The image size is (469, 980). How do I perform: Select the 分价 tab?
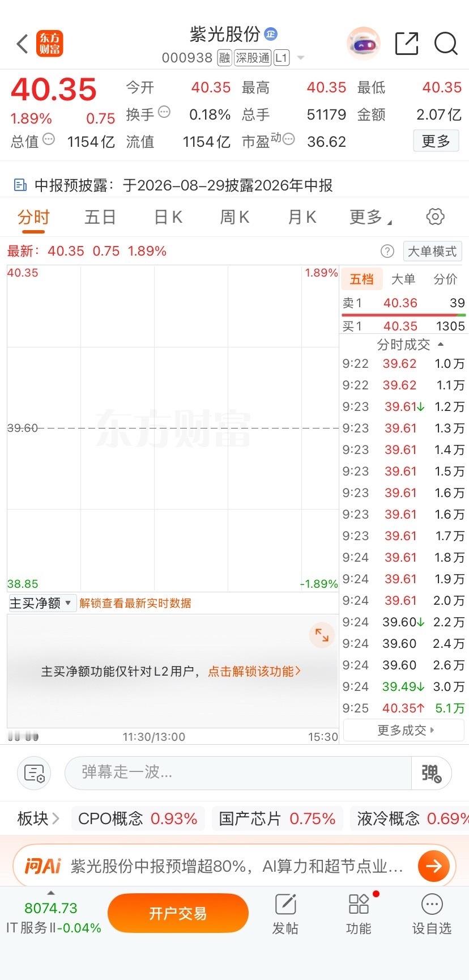pos(445,279)
